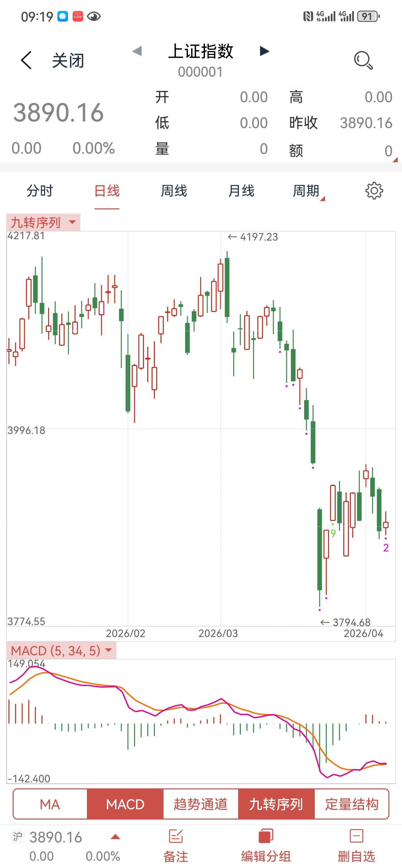Toggle the 九转序列 indicator button
This screenshot has width=402, height=868.
pos(276,804)
